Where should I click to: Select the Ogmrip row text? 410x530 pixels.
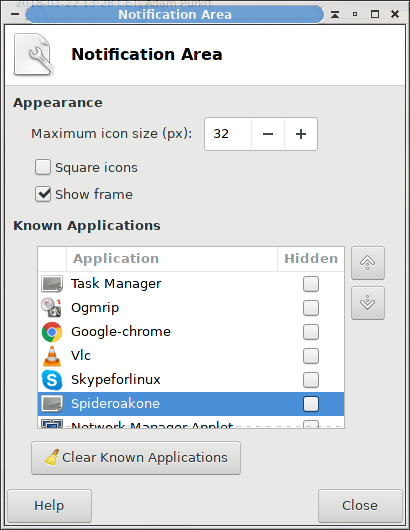pos(95,308)
